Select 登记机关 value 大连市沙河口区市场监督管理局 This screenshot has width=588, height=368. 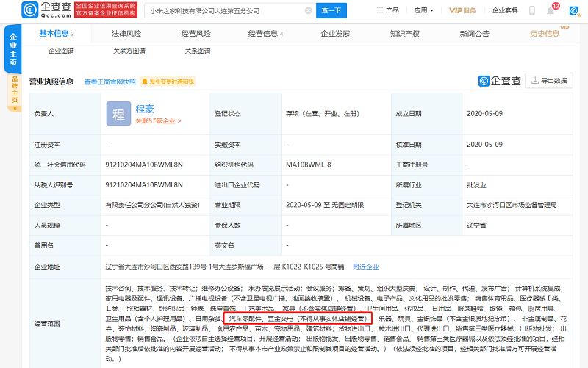tap(512, 205)
